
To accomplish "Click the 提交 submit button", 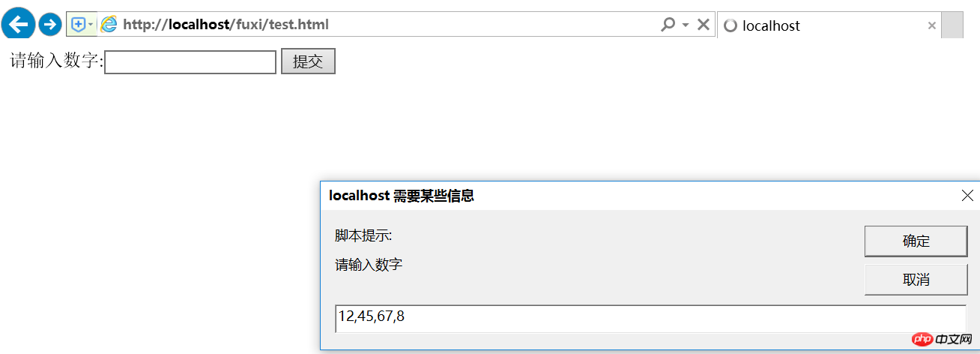I will click(308, 61).
